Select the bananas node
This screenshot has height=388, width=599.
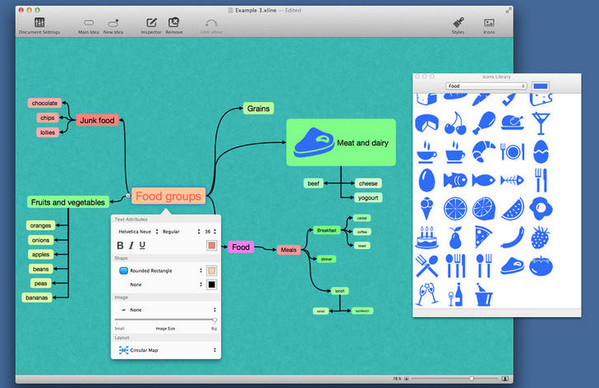37,297
